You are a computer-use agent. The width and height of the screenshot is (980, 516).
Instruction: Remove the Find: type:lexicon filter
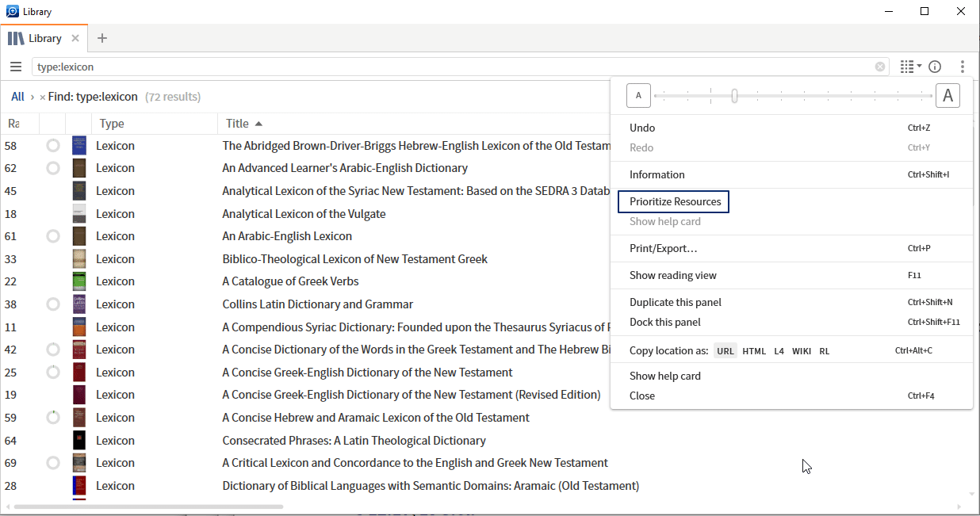coord(42,97)
